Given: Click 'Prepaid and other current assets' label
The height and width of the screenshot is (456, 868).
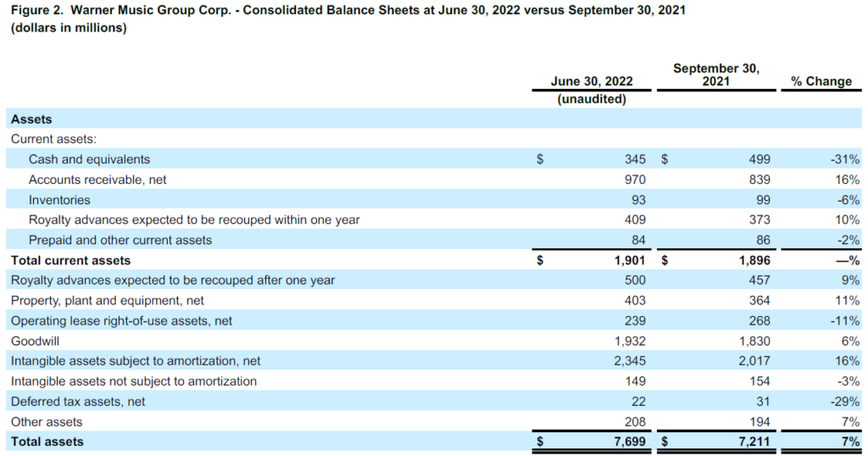Looking at the screenshot, I should click(120, 240).
